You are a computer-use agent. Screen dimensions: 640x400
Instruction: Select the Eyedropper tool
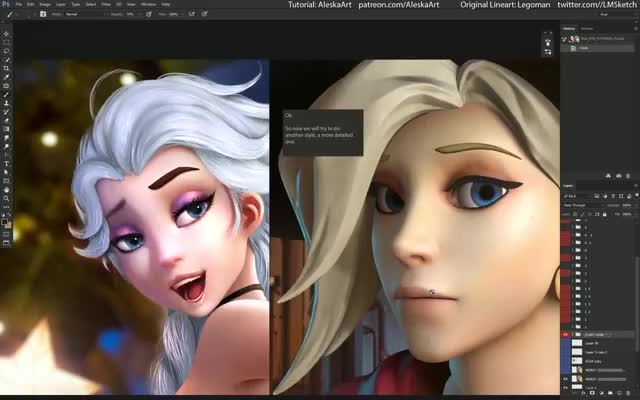pyautogui.click(x=6, y=77)
